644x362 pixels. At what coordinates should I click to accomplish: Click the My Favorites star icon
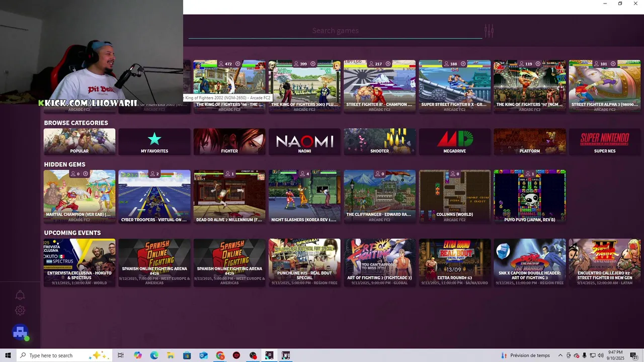click(154, 139)
